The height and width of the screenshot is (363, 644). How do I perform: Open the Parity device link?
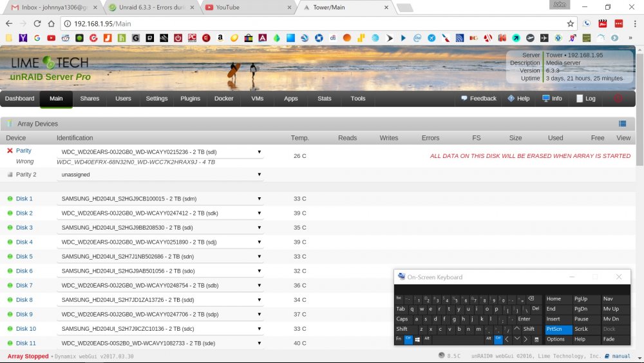[23, 150]
